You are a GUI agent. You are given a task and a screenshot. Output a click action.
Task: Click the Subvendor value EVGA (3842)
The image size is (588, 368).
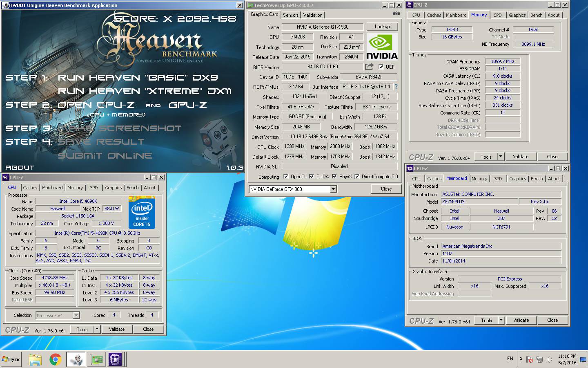point(369,77)
